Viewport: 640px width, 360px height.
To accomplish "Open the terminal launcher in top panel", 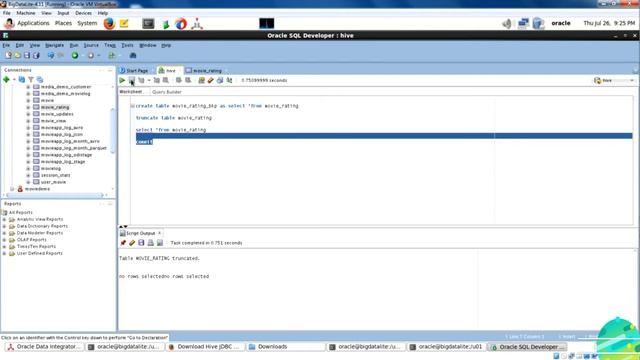I will 148,23.
